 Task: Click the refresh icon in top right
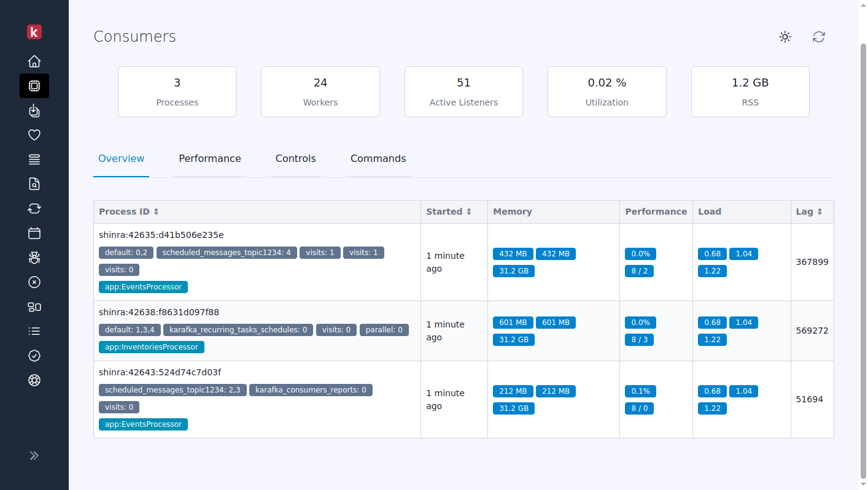click(x=818, y=37)
